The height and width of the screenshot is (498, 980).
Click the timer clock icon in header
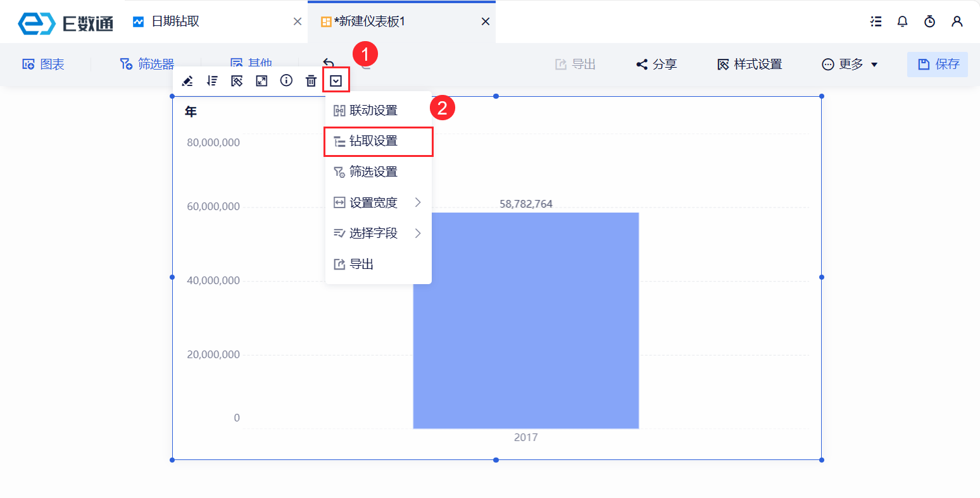pos(929,22)
